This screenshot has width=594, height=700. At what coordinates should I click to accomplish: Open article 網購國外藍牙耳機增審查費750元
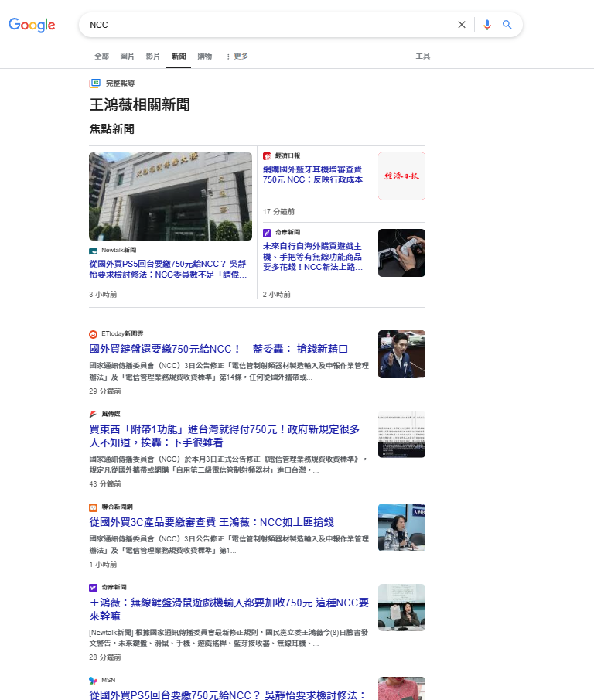(312, 175)
